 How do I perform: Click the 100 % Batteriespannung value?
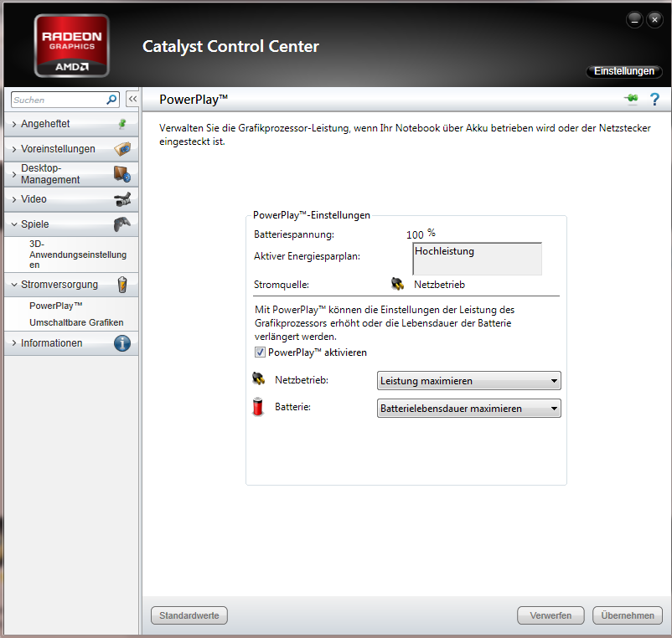pyautogui.click(x=421, y=234)
